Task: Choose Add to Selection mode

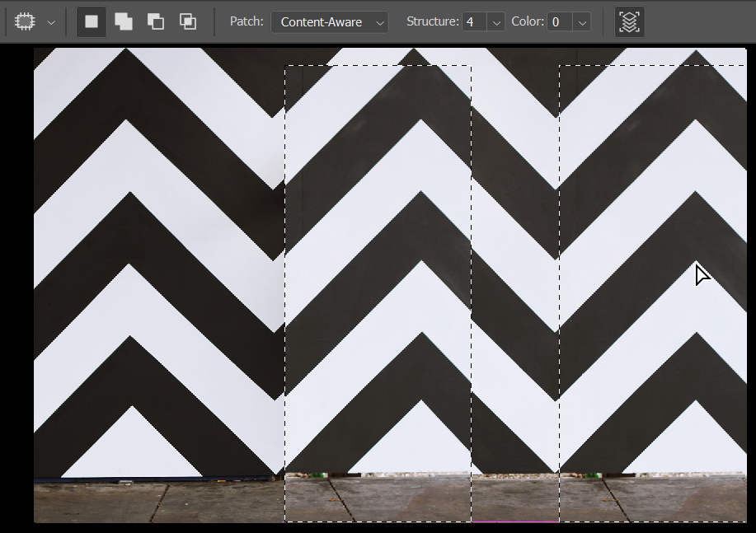Action: click(124, 22)
